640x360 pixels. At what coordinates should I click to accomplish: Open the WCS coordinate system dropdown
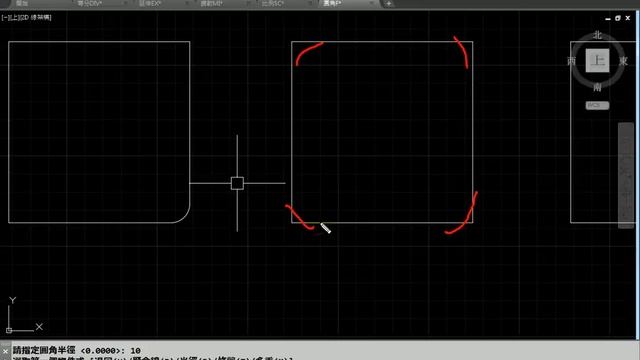[597, 105]
